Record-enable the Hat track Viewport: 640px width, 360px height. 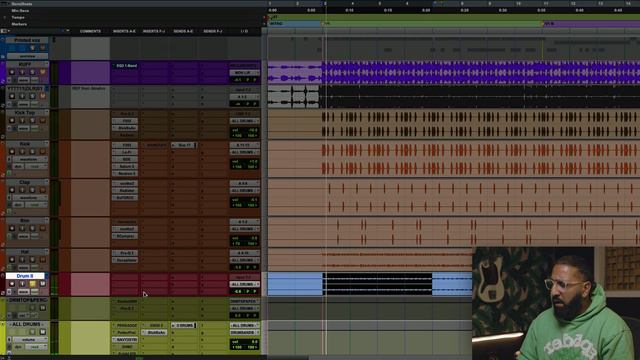tap(12, 260)
